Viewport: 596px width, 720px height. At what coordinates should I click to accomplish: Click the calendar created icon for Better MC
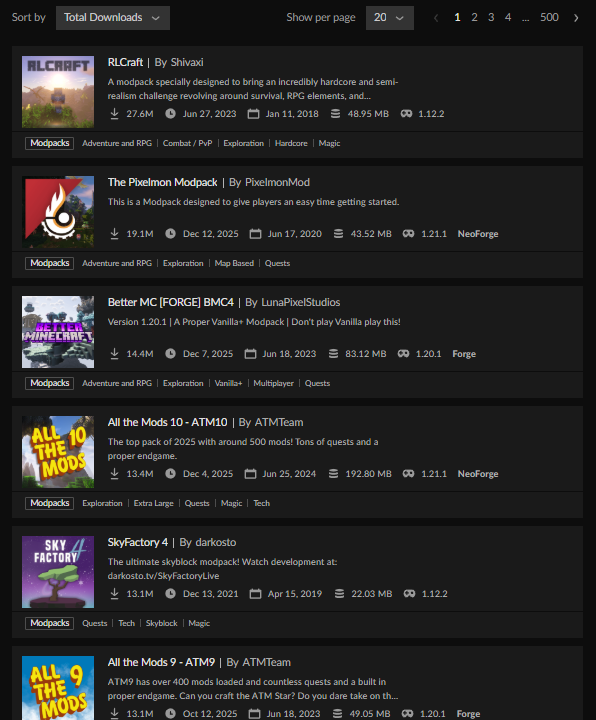point(250,354)
